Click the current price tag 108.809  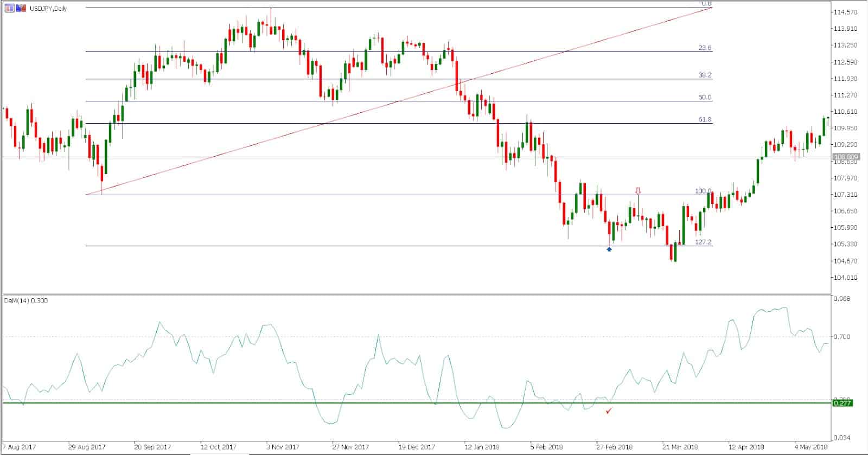(845, 157)
